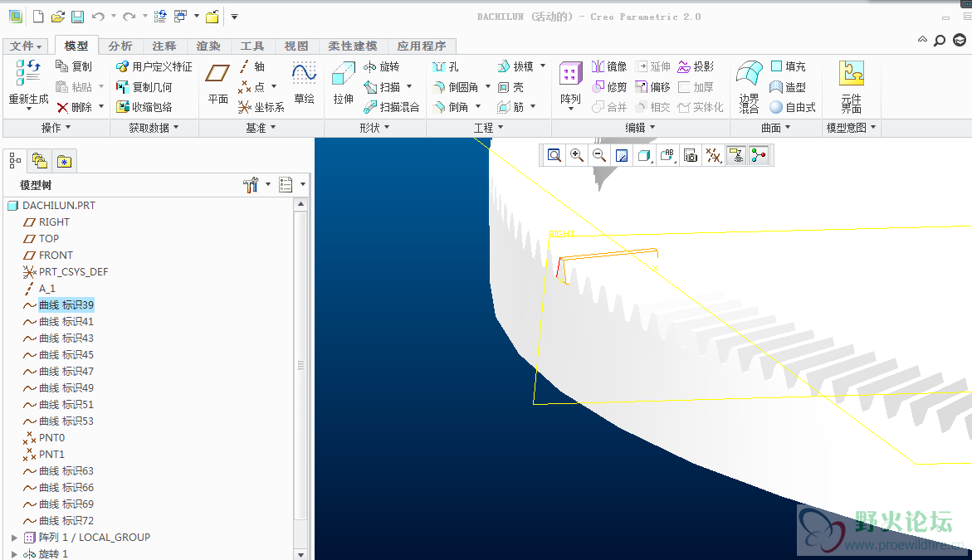Select Swept Blend (扫描混合) tool

click(x=391, y=107)
